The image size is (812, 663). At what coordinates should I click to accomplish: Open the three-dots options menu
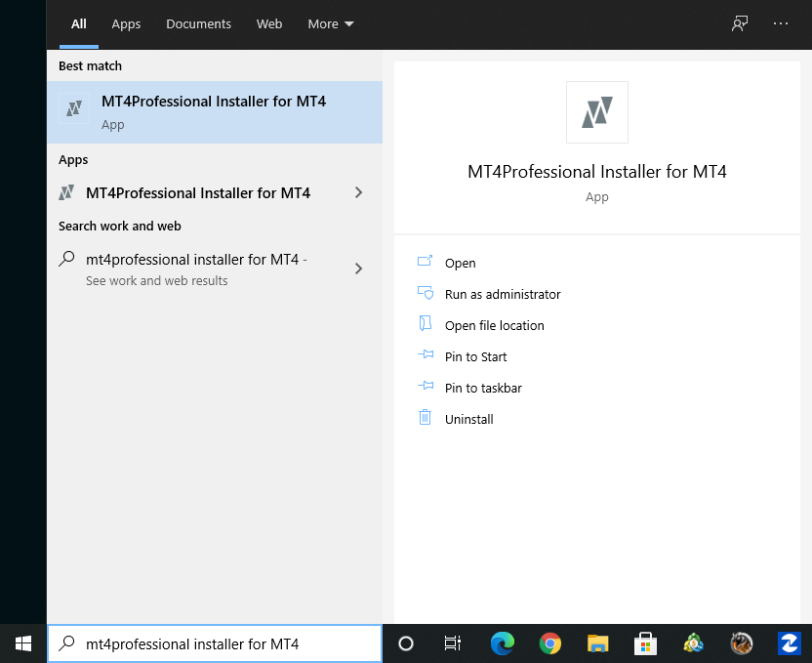coord(781,23)
